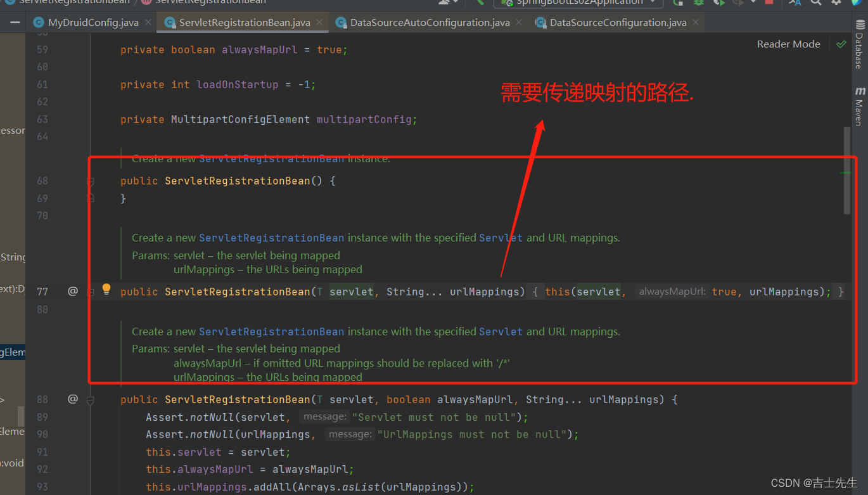Click line number 59 in gutter
The width and height of the screenshot is (868, 495).
pyautogui.click(x=42, y=49)
